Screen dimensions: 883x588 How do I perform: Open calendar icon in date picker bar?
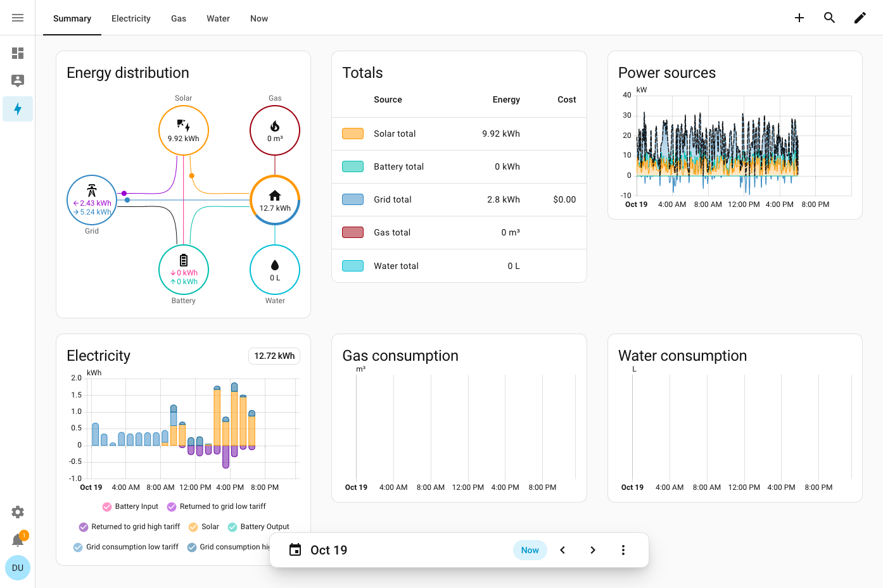coord(295,550)
